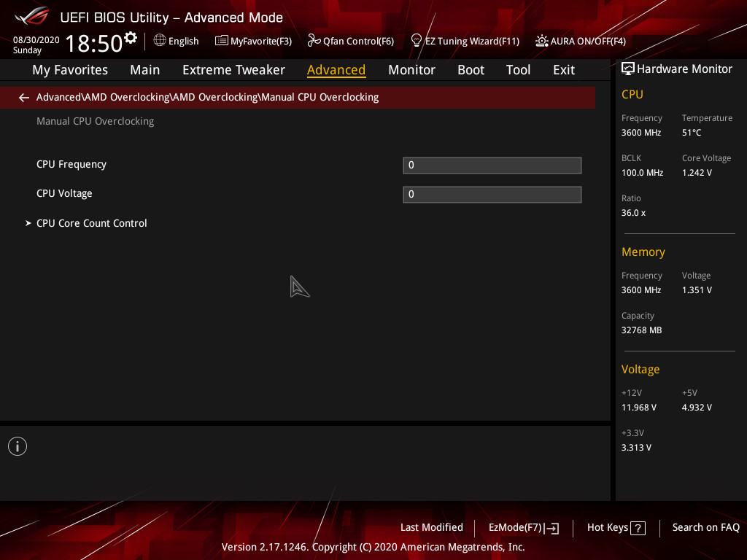Click the Qfan Control fan icon

[314, 41]
